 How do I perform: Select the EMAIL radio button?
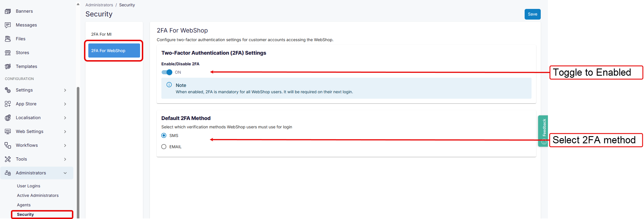(x=164, y=147)
